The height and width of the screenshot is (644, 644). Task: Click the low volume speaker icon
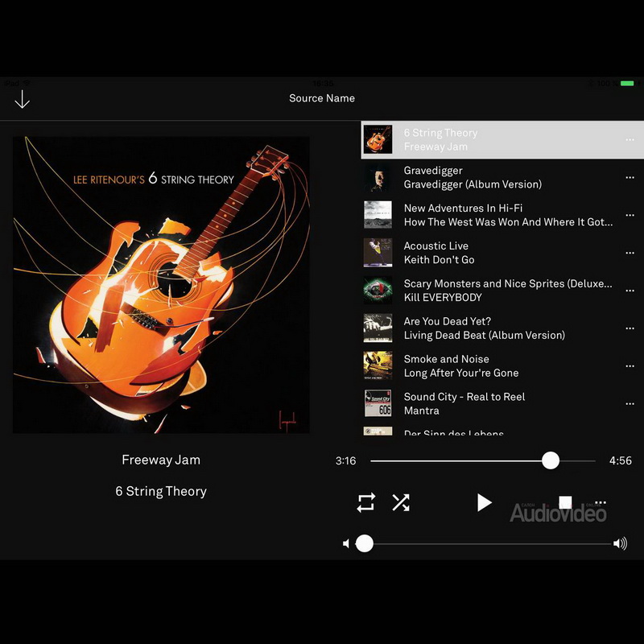[346, 544]
